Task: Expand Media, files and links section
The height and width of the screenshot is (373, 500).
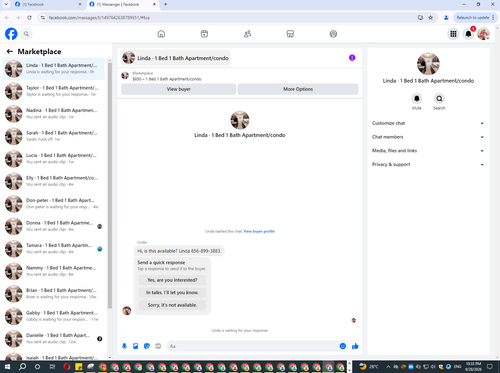Action: (x=428, y=151)
